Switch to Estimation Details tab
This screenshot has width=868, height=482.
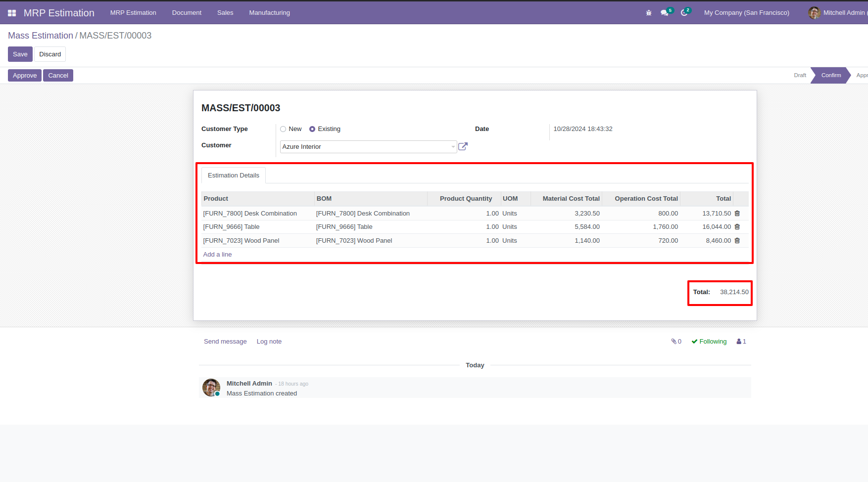point(234,175)
